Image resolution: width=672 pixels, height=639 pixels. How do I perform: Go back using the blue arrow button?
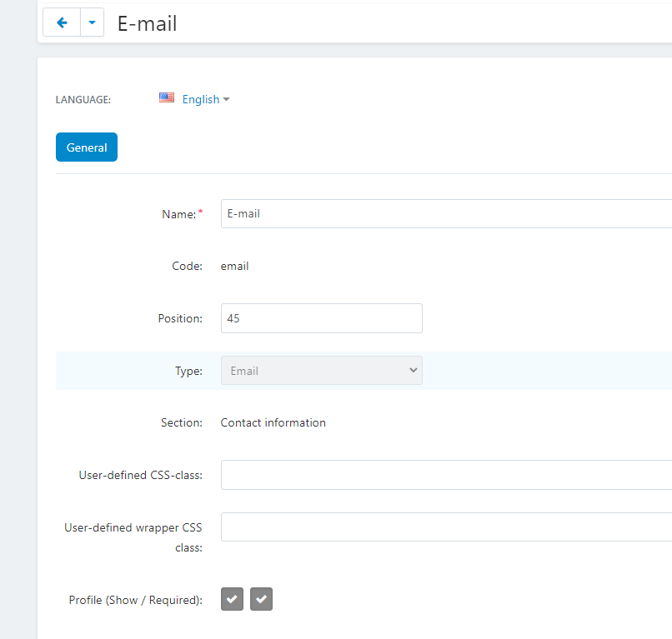point(62,22)
